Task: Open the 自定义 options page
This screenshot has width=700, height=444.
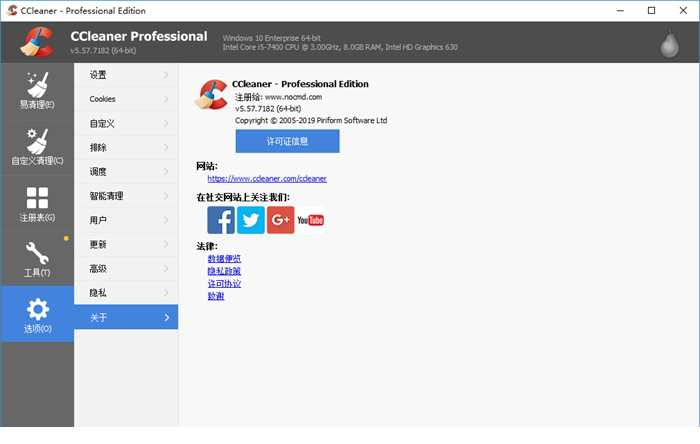Action: pos(126,124)
